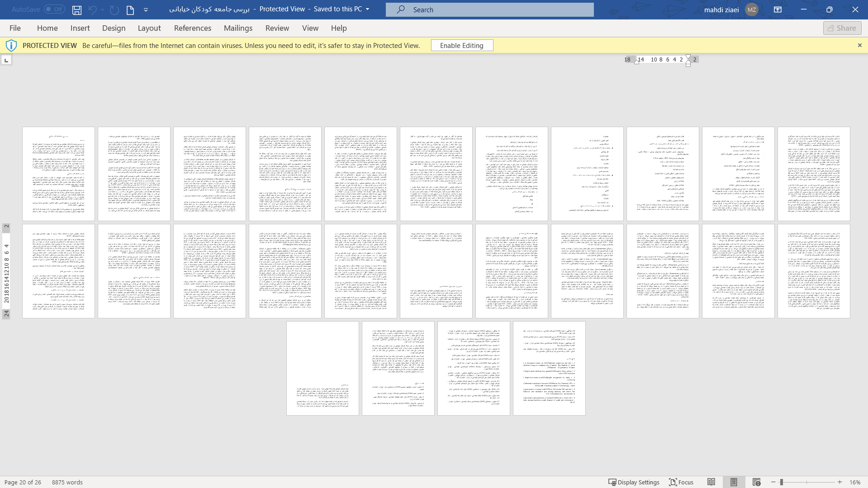Viewport: 868px width, 488px height.
Task: Click the Undo arrow icon
Action: (92, 9)
